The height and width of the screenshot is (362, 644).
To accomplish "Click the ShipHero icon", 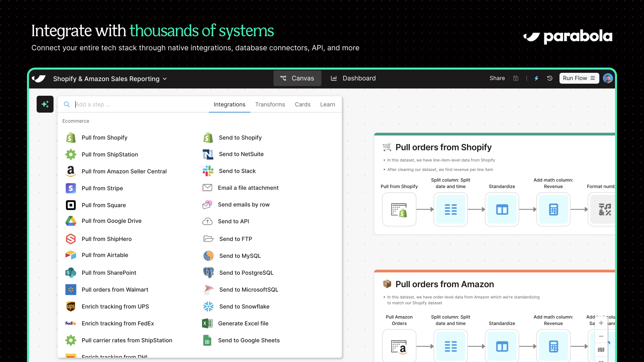I will 71,239.
